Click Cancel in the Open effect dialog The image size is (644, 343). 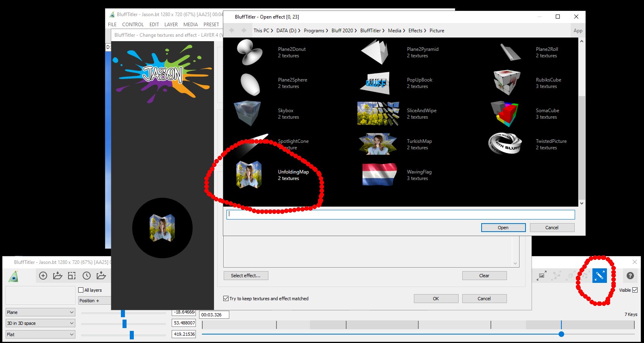tap(552, 228)
